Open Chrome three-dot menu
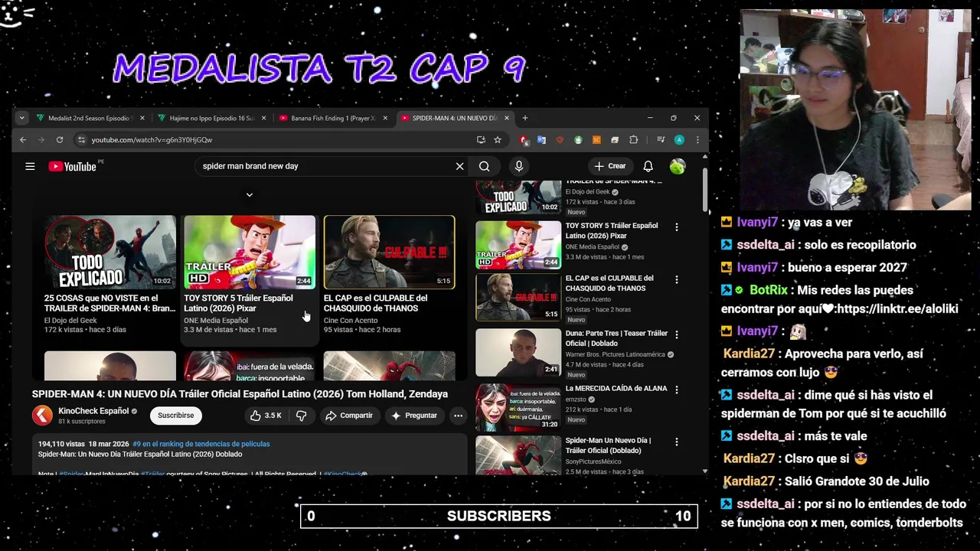The image size is (980, 551). click(x=697, y=140)
